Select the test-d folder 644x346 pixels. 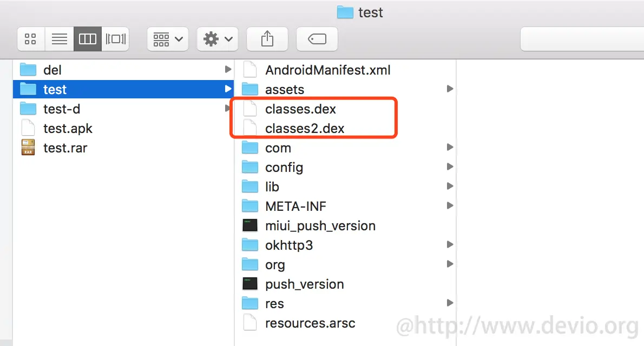(x=61, y=109)
